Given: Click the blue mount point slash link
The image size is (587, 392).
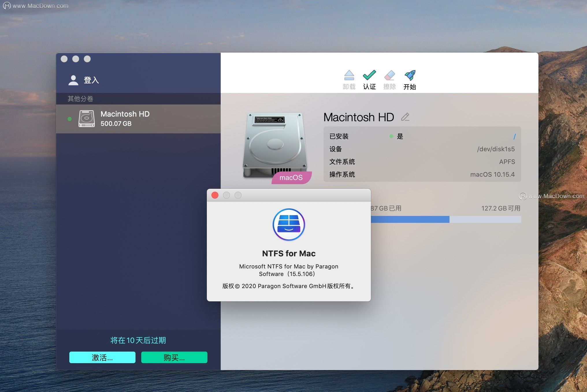Looking at the screenshot, I should tap(514, 136).
